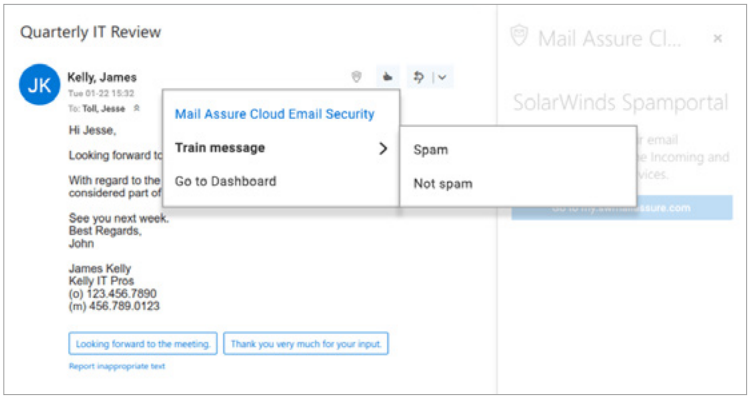Image resolution: width=750 pixels, height=398 pixels.
Task: Click the reply all arrows icon
Action: [x=419, y=77]
